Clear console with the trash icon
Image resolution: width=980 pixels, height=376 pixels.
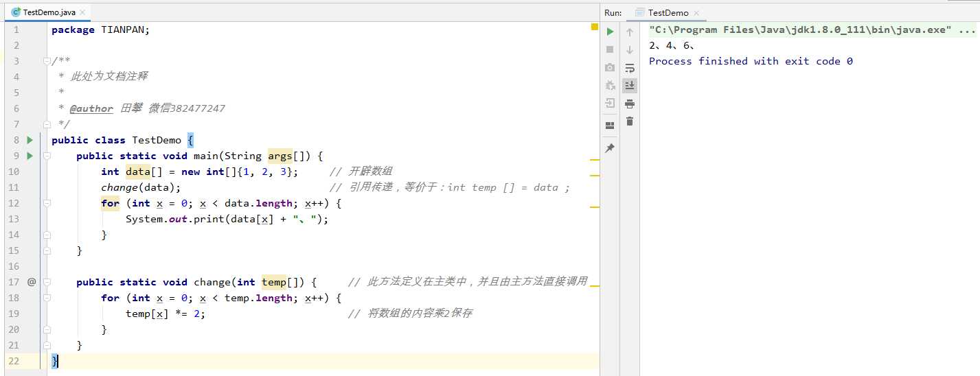tap(630, 121)
